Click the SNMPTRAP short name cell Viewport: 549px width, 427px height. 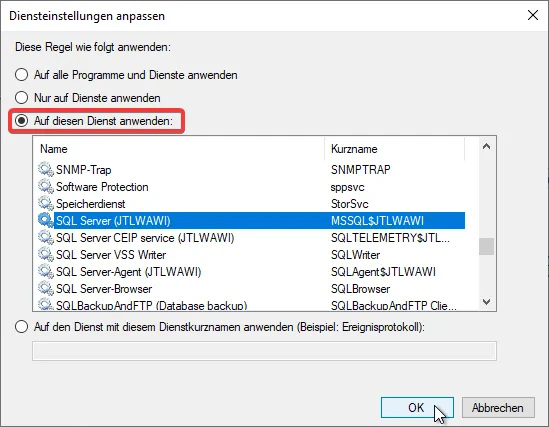coord(361,169)
